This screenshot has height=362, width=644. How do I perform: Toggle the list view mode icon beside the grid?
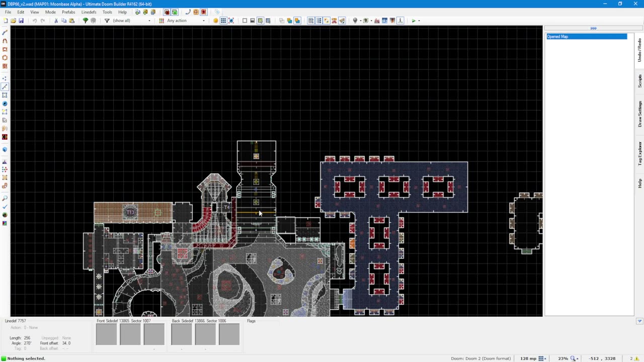[319, 21]
